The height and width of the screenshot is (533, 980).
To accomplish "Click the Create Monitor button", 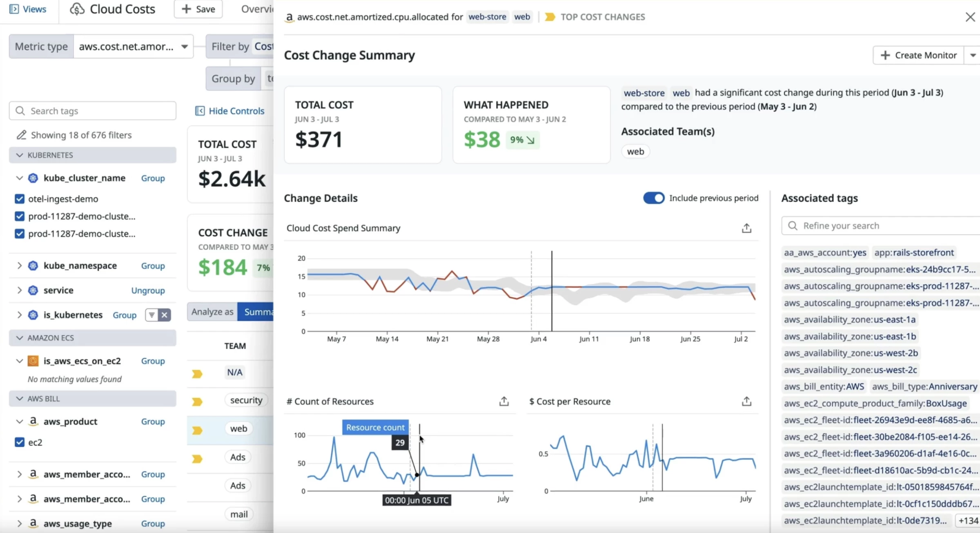I will pyautogui.click(x=919, y=55).
